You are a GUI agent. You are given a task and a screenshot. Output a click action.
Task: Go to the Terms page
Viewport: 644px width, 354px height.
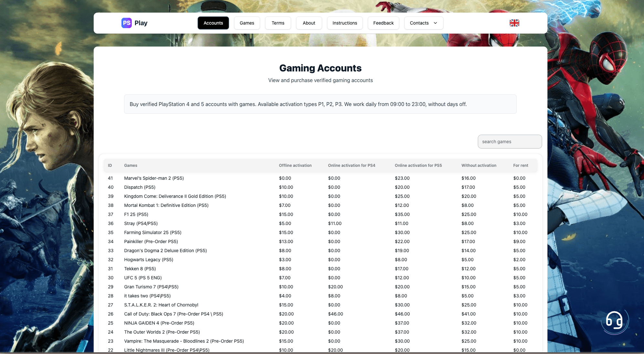pos(278,23)
